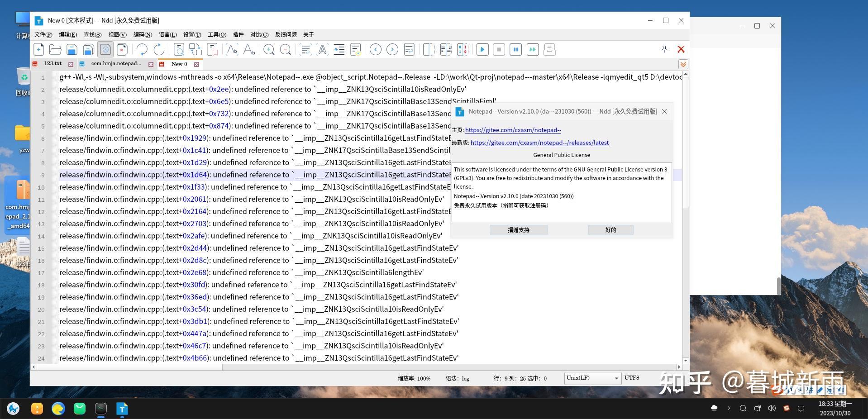Open the directory compare toolbar icon
The image size is (868, 419).
446,49
